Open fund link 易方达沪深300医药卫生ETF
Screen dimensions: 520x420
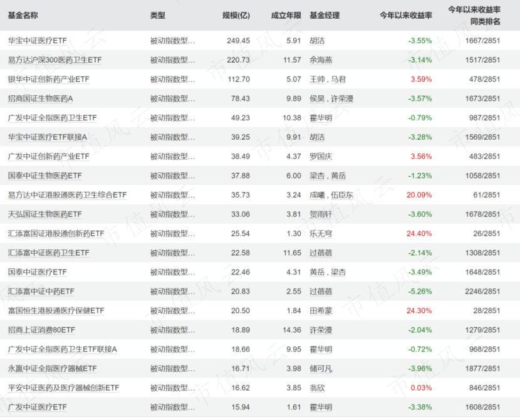point(55,60)
